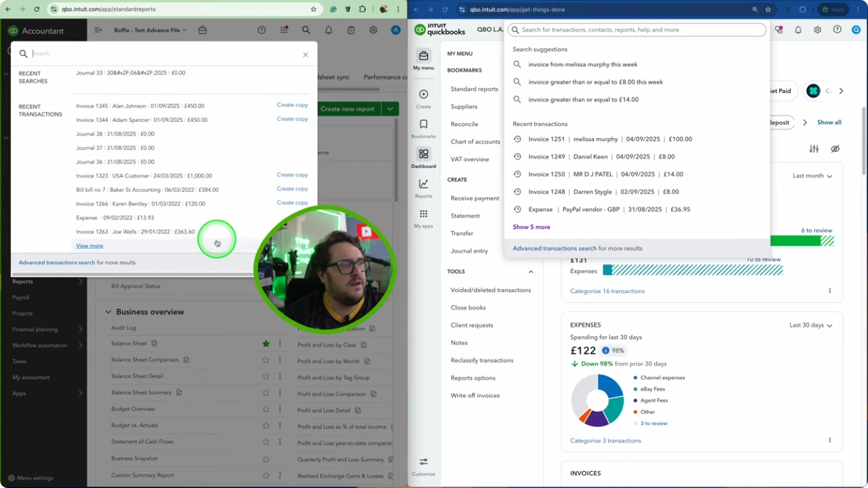868x488 pixels.
Task: Open the Last month dropdown on the expenses widget
Action: (x=812, y=175)
